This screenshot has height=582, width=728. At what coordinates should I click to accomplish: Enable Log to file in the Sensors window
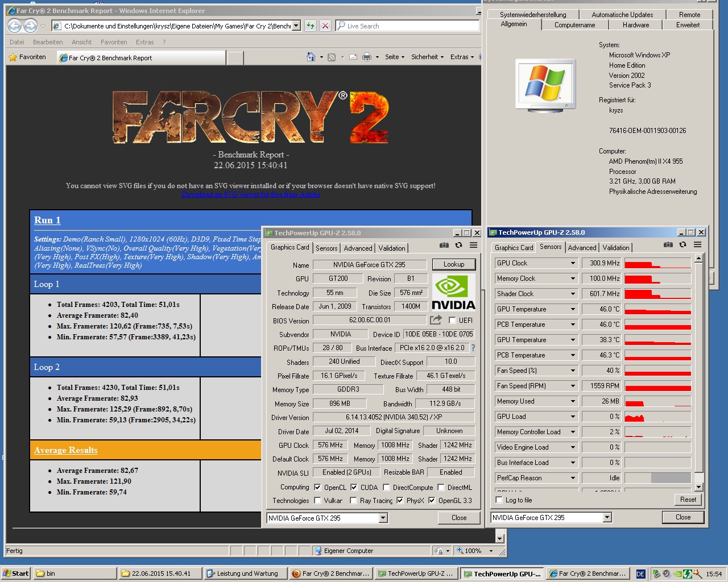tap(499, 500)
